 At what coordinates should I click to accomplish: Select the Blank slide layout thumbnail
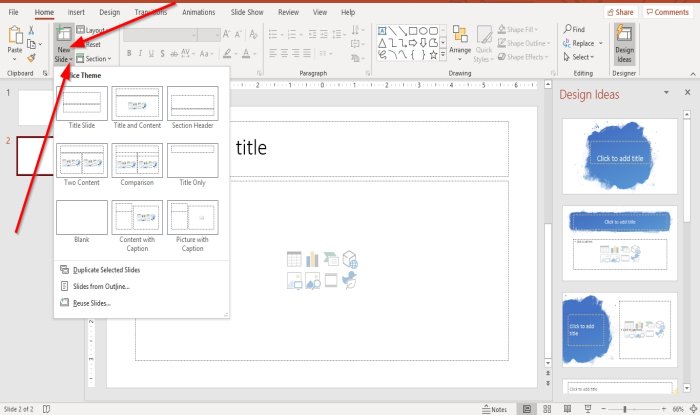(x=81, y=217)
